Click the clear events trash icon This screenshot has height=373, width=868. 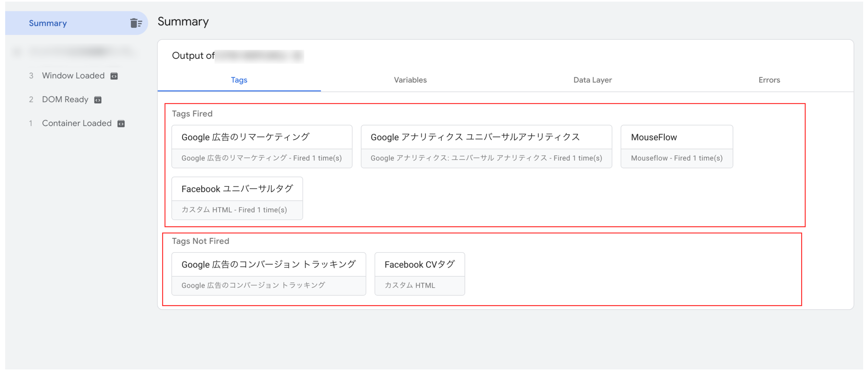click(x=136, y=23)
